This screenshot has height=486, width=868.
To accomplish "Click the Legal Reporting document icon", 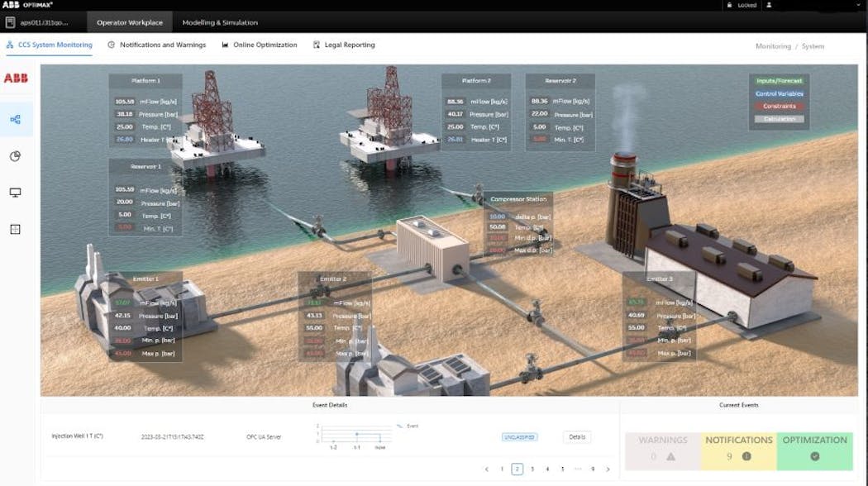I will coord(315,45).
